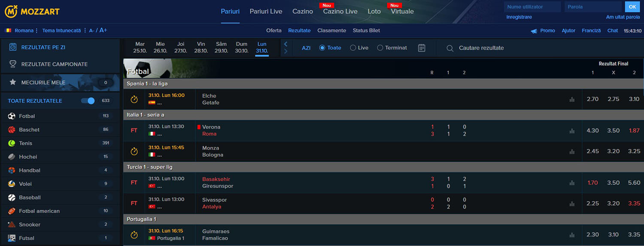The width and height of the screenshot is (644, 246).
Task: Open statistics icon for Basaksehir vs Giresunspor
Action: click(x=572, y=183)
